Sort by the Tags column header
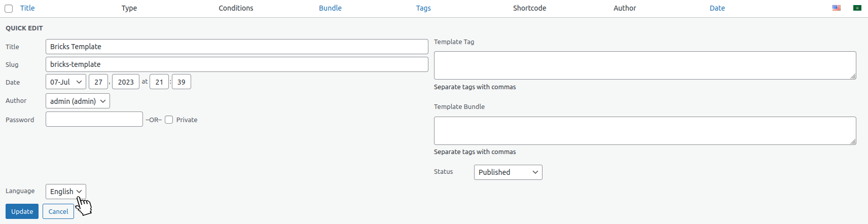This screenshot has height=224, width=868. [423, 8]
